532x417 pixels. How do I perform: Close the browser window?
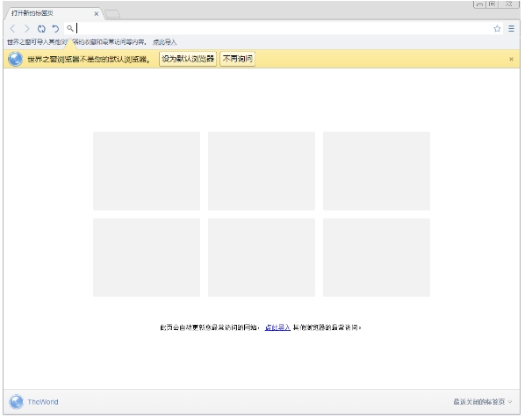point(509,4)
